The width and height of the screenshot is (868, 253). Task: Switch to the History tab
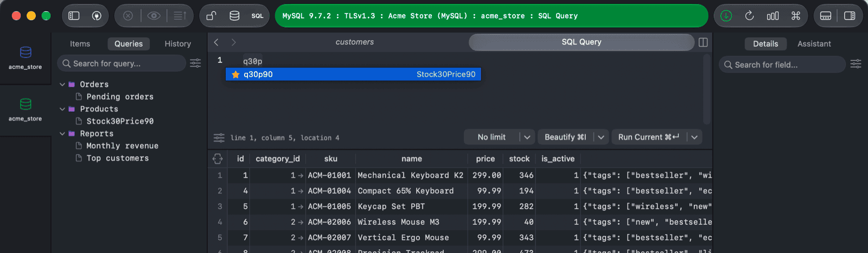(178, 44)
